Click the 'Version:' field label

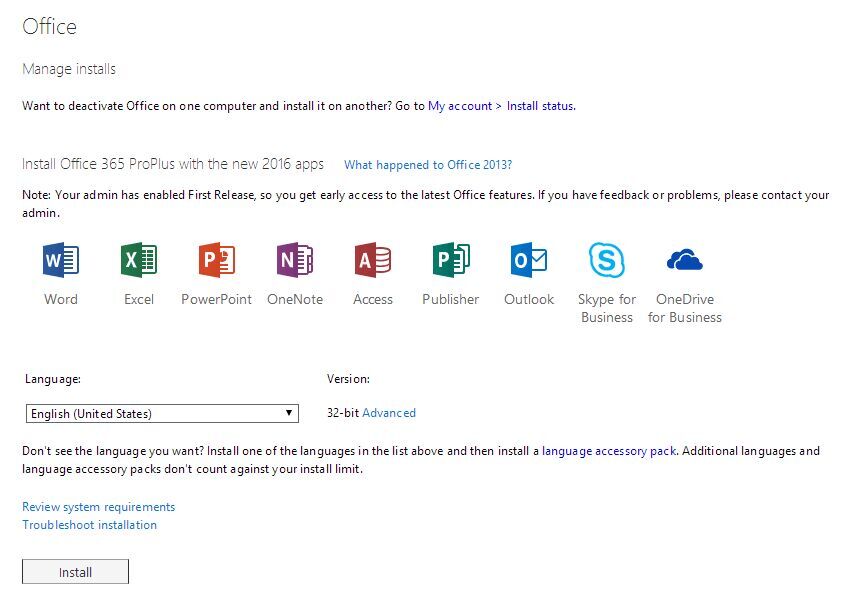349,379
